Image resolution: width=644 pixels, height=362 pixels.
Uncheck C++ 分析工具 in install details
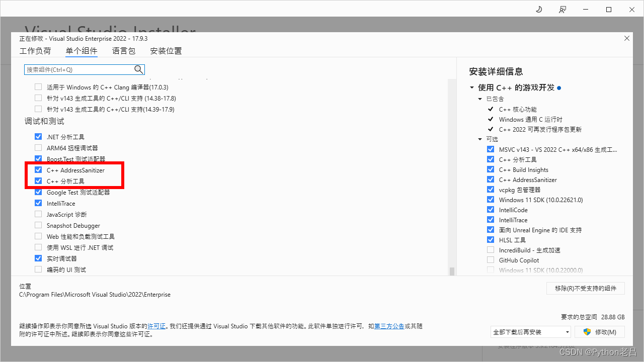pos(491,159)
